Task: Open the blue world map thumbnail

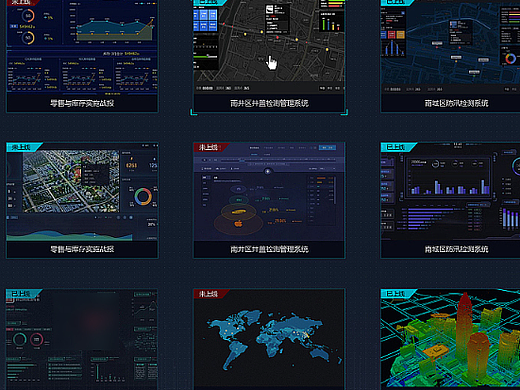Action: pyautogui.click(x=269, y=339)
